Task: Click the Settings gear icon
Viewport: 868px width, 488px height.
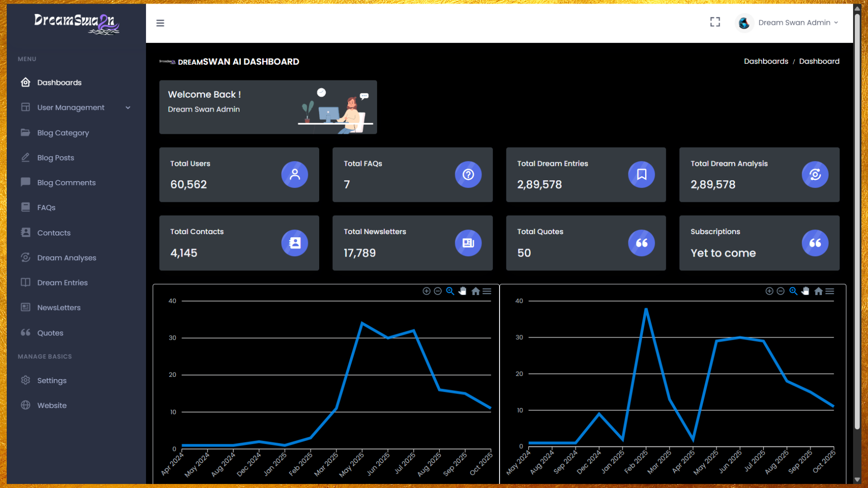Action: [26, 380]
